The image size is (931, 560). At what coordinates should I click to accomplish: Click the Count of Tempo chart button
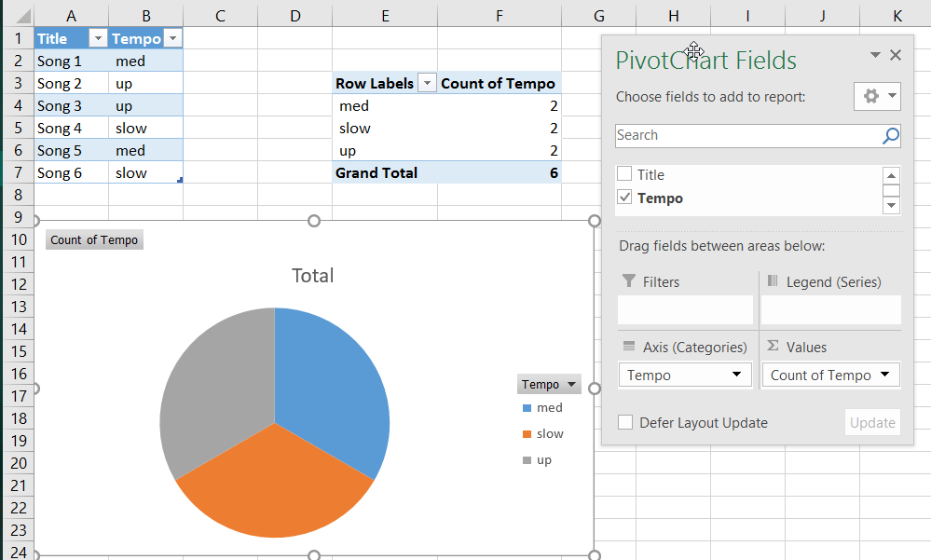tap(93, 239)
